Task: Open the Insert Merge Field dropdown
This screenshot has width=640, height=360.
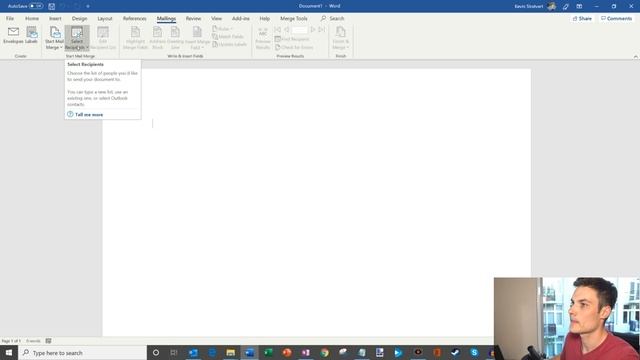Action: [x=197, y=38]
